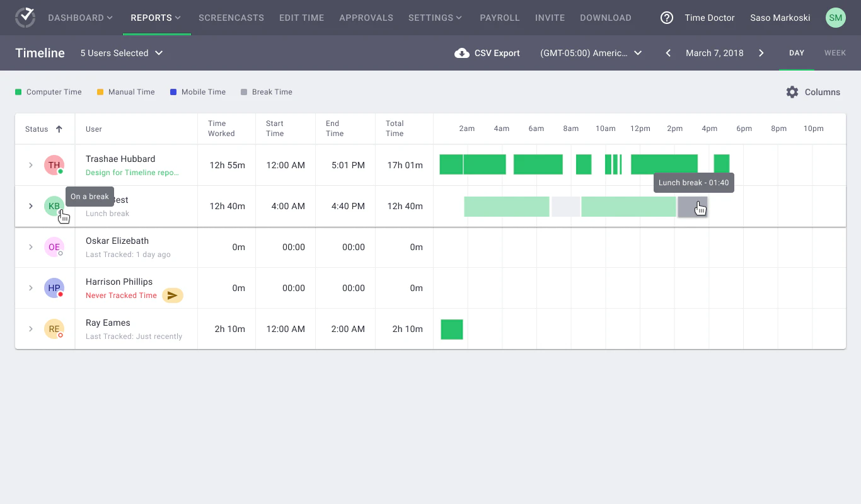Screen dimensions: 861x504
Task: Click the EDIT TIME menu item
Action: pyautogui.click(x=301, y=18)
